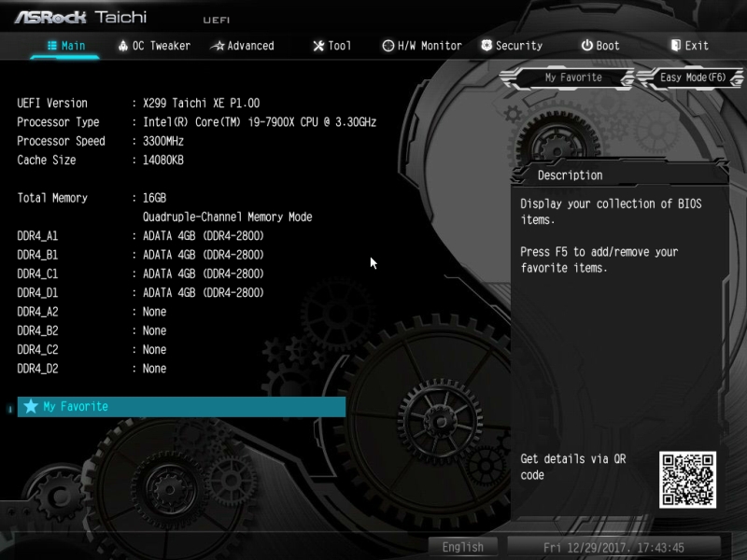Click the Description panel header

(x=619, y=175)
